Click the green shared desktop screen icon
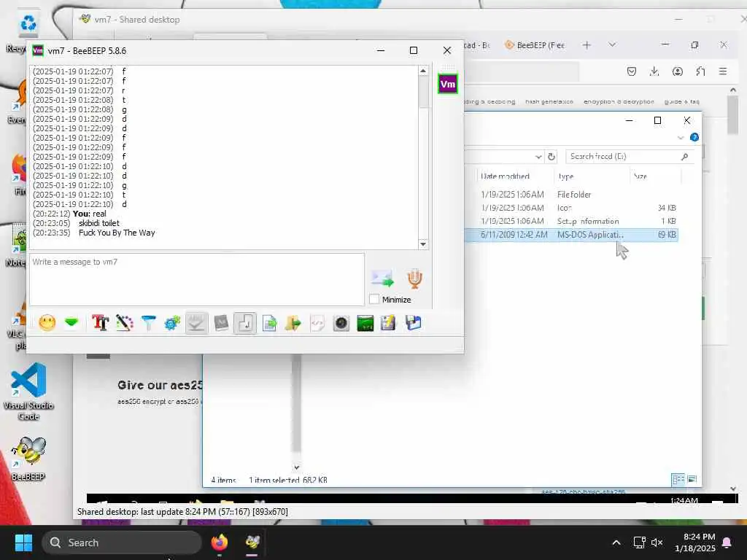The height and width of the screenshot is (560, 747). [365, 323]
